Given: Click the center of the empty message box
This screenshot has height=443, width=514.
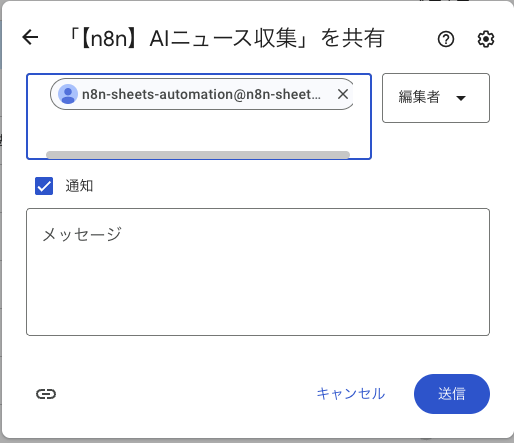Looking at the screenshot, I should [258, 272].
